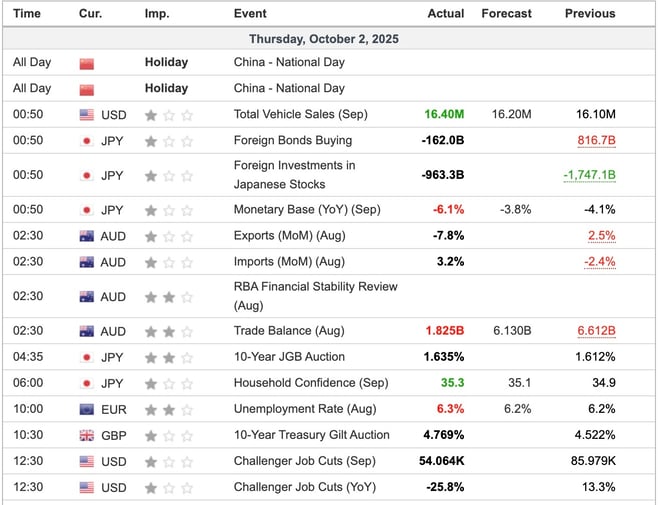The image size is (658, 505).
Task: Click the EU flag next to Unemployment Rate
Action: click(x=86, y=409)
